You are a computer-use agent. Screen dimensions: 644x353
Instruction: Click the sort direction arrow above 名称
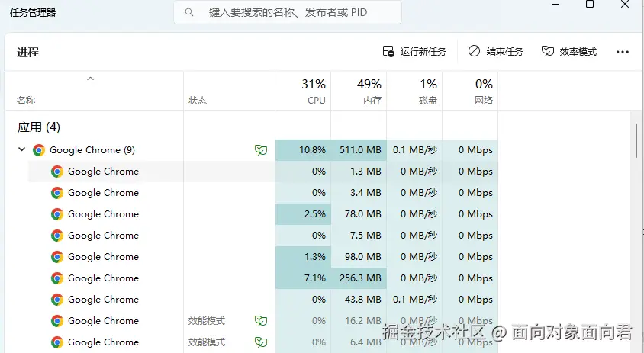tap(90, 79)
